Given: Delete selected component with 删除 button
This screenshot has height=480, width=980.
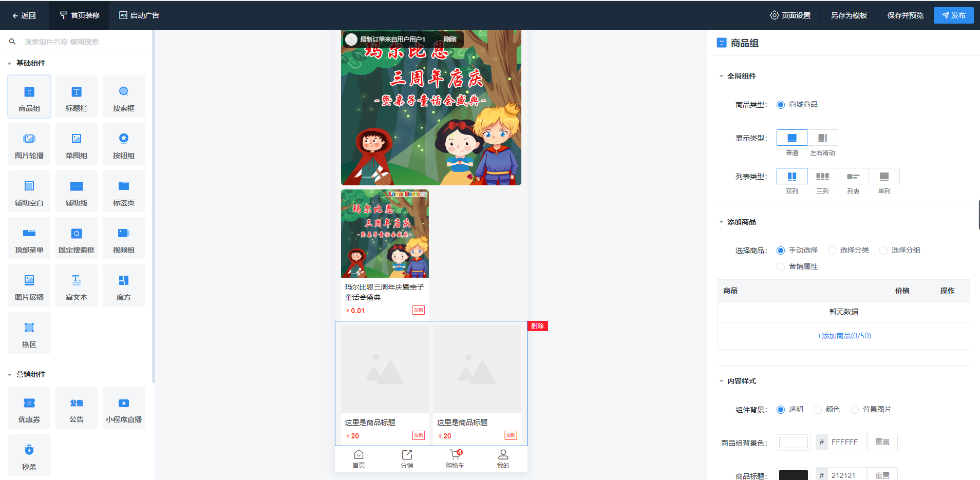Looking at the screenshot, I should [x=538, y=326].
